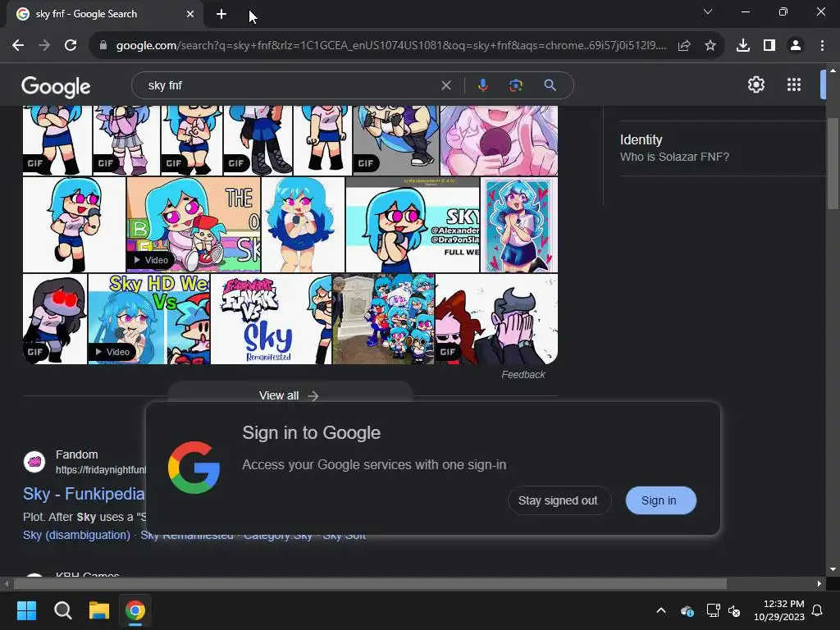Clear the search box text
Image resolution: width=840 pixels, height=630 pixels.
click(445, 85)
